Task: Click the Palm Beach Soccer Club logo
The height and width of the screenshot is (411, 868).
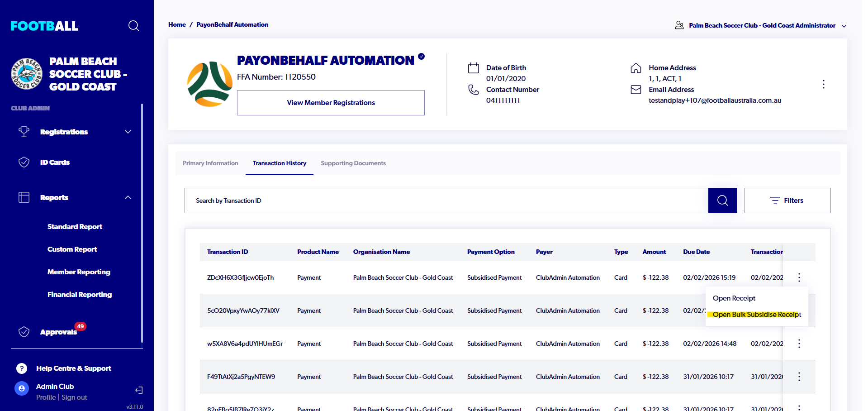Action: pos(27,74)
